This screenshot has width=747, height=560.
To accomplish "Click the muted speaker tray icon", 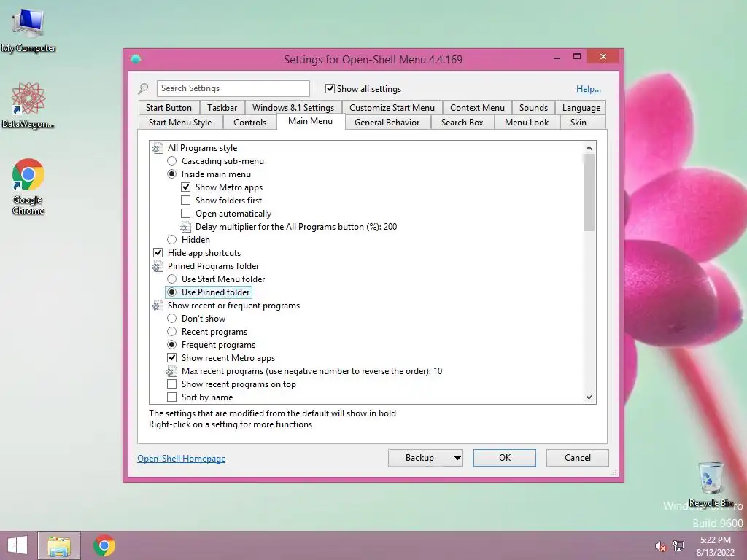I will (x=660, y=546).
